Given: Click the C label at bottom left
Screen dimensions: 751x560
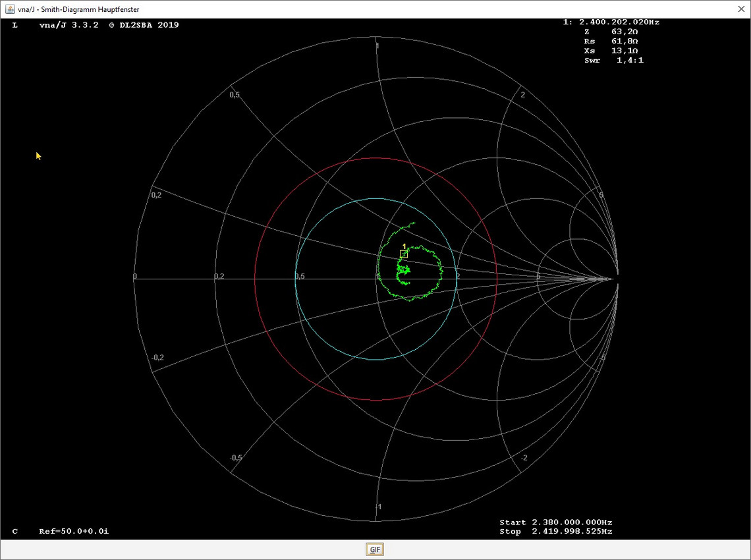Looking at the screenshot, I should coord(15,531).
